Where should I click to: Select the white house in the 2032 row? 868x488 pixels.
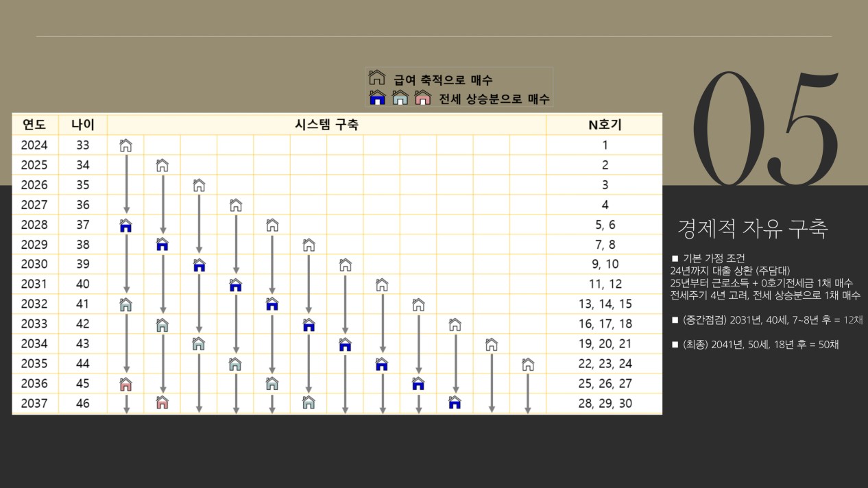click(418, 304)
